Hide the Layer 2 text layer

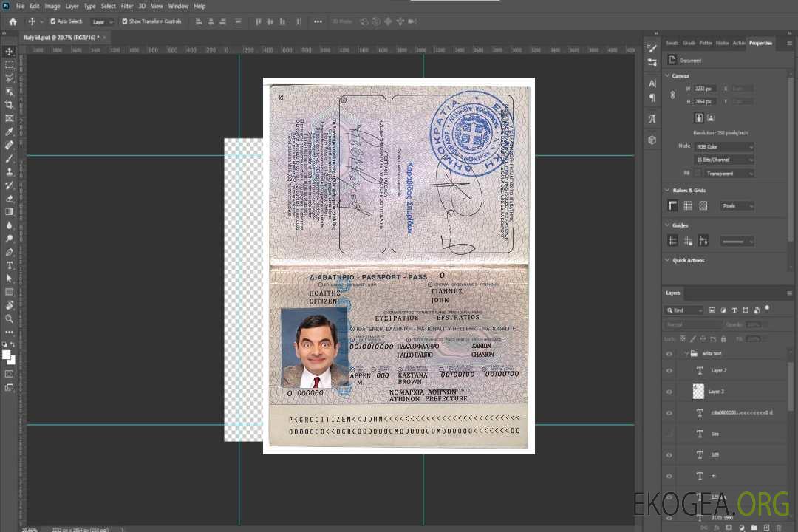pos(669,371)
